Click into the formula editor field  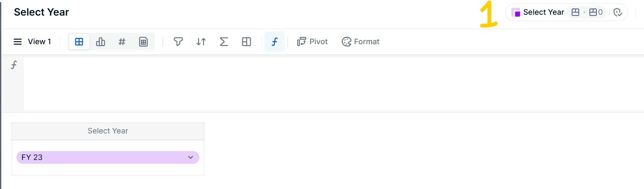(x=332, y=83)
